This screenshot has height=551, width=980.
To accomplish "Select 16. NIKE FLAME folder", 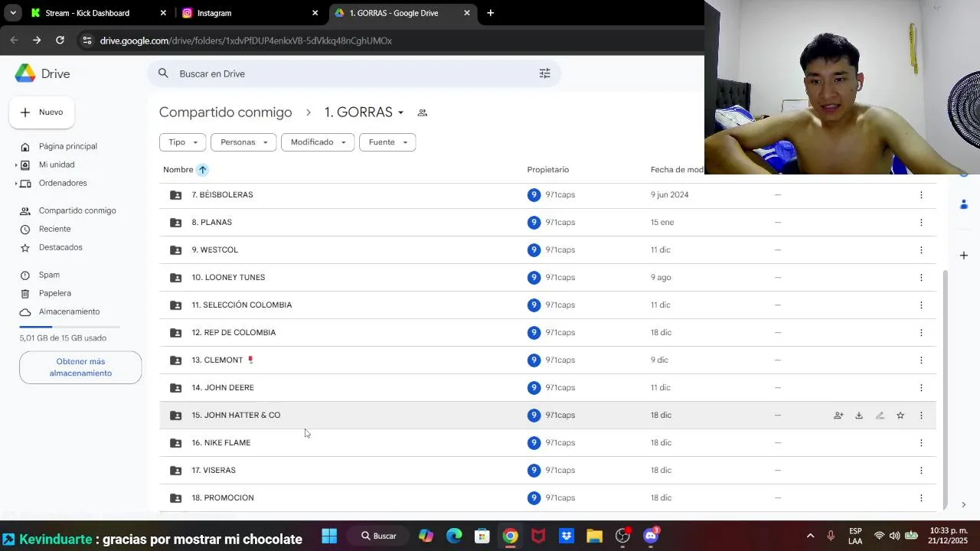I will pos(547,443).
